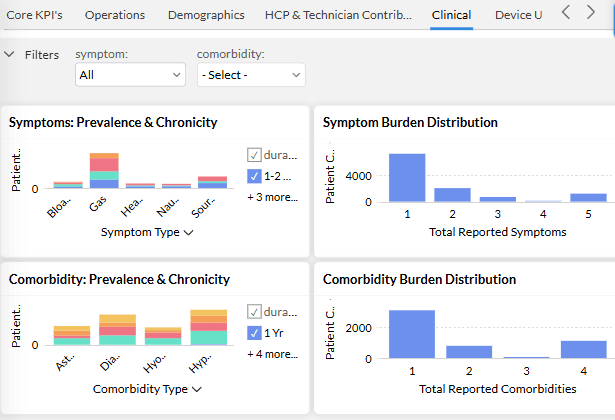Open the comorbidity filter dropdown
Image resolution: width=615 pixels, height=420 pixels.
point(251,75)
